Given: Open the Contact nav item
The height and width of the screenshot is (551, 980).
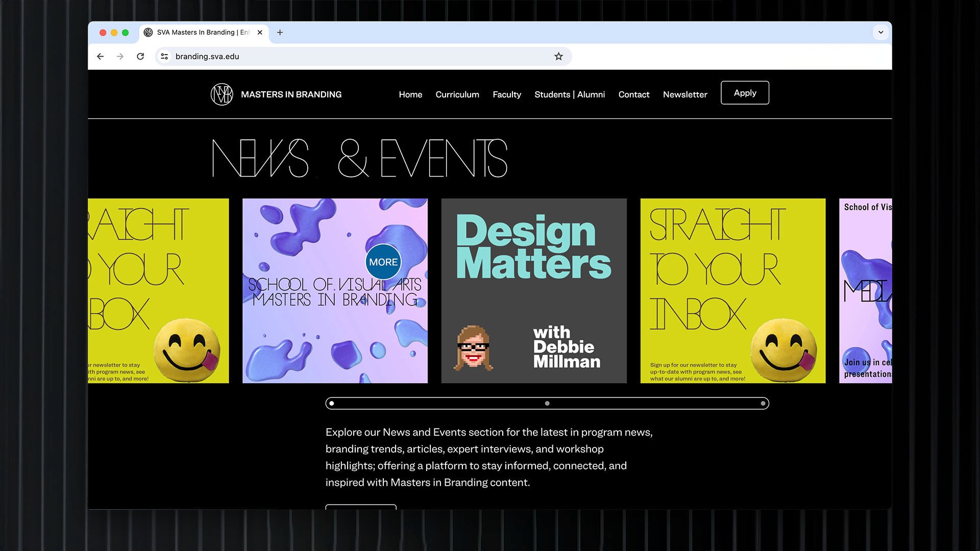Looking at the screenshot, I should coord(634,94).
